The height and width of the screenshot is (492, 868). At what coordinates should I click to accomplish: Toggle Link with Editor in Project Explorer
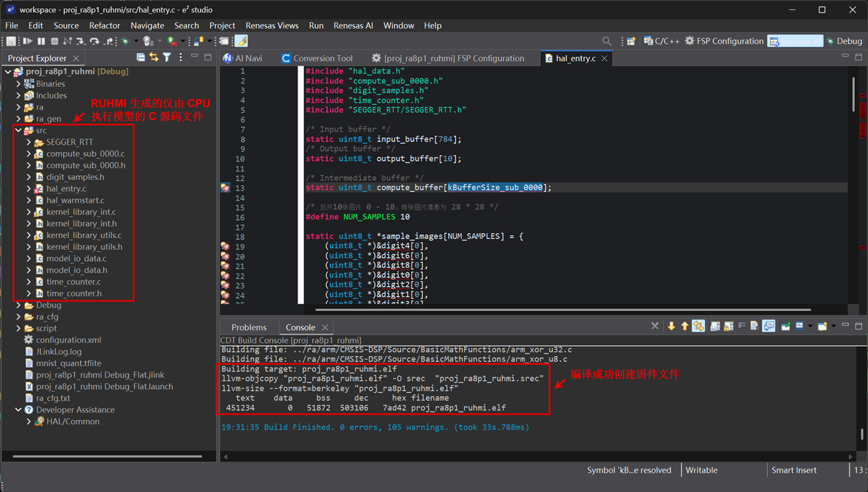tap(154, 58)
